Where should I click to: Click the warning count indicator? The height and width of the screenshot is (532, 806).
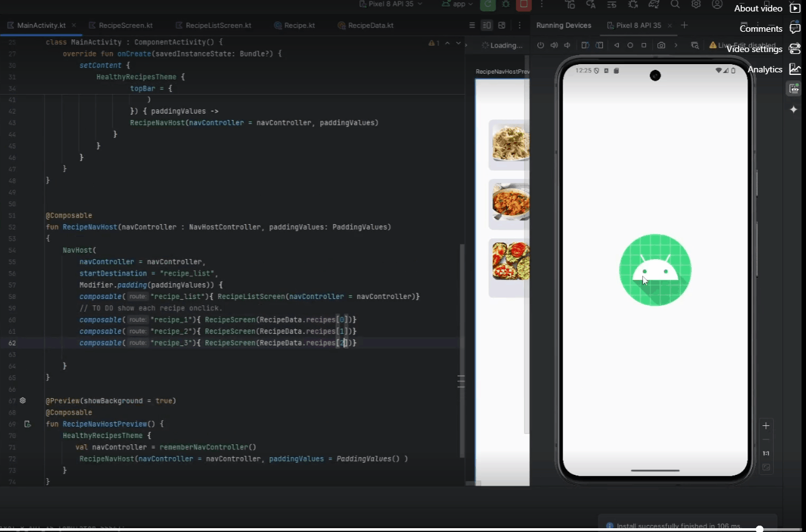pos(434,43)
